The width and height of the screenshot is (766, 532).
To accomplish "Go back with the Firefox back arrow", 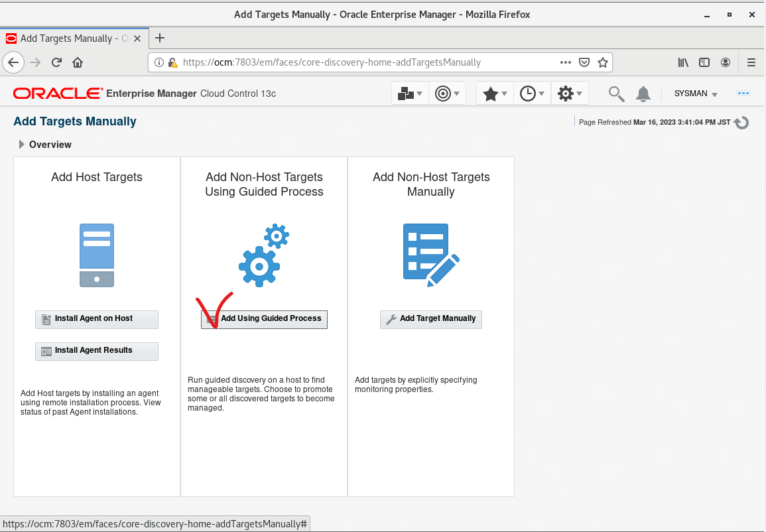I will 13,62.
